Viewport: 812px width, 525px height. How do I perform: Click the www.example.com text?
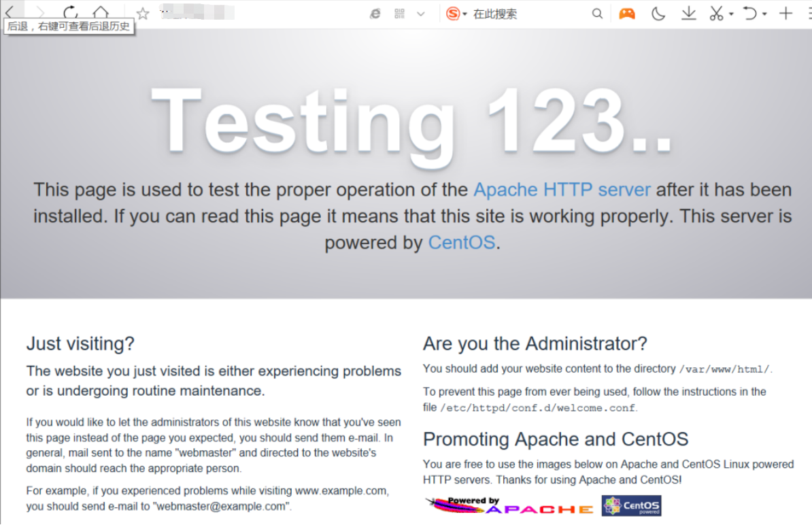pyautogui.click(x=340, y=491)
